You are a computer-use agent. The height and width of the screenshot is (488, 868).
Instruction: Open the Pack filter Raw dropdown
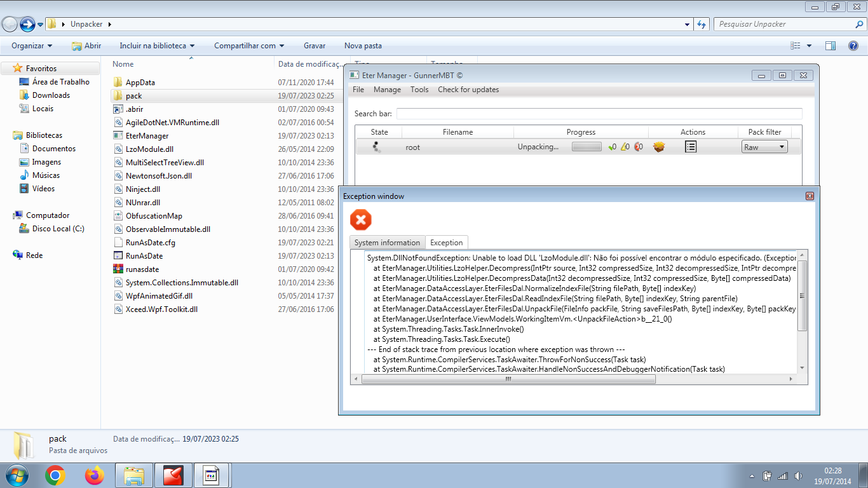764,147
